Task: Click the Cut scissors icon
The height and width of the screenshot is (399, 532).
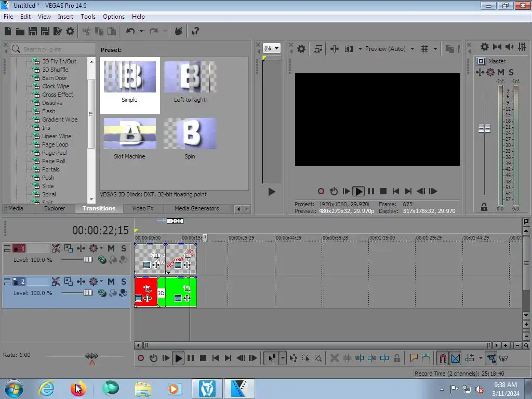Action: (87, 32)
